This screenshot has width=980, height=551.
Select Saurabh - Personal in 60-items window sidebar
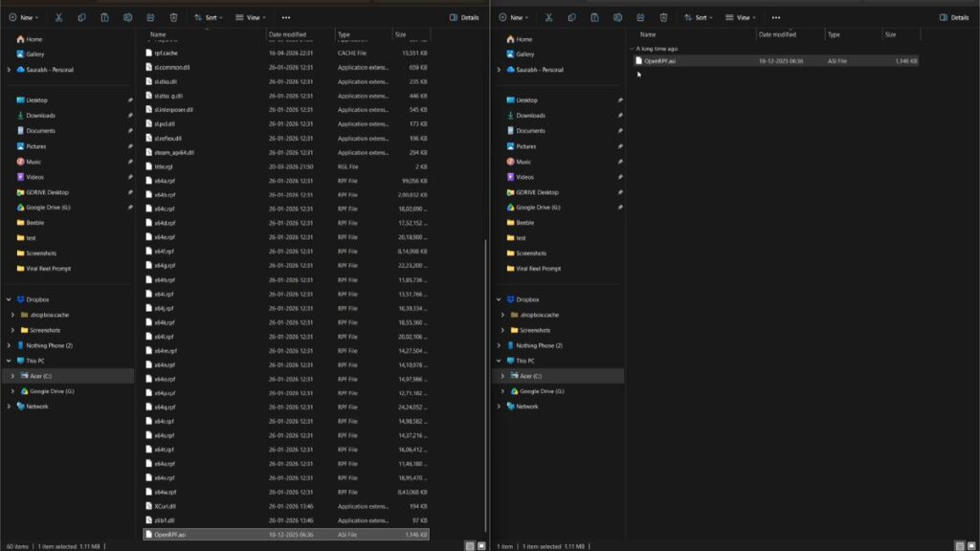(x=50, y=70)
